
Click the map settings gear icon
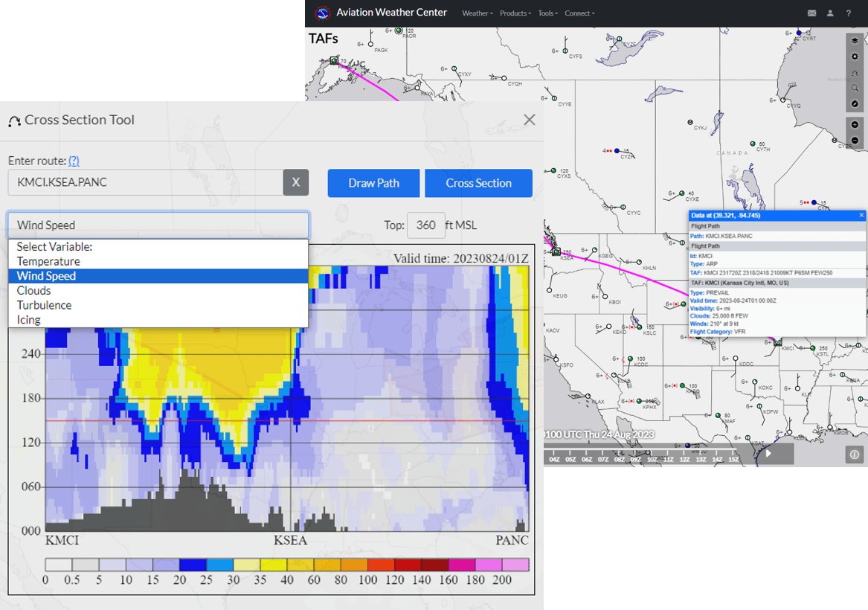(x=855, y=57)
